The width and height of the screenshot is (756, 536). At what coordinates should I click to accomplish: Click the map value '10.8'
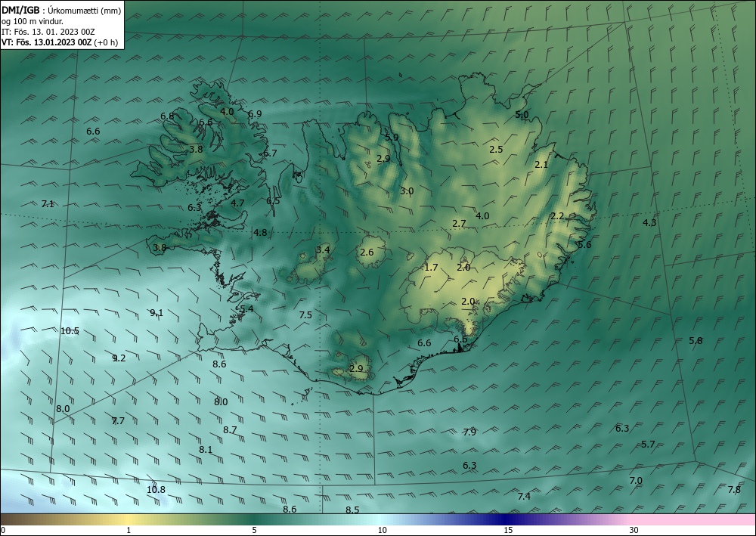click(156, 490)
